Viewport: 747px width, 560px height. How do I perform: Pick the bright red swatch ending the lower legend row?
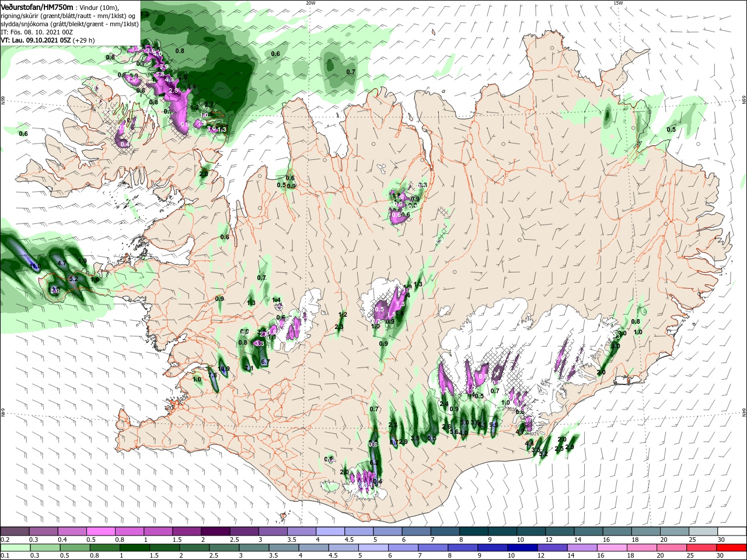click(x=732, y=548)
